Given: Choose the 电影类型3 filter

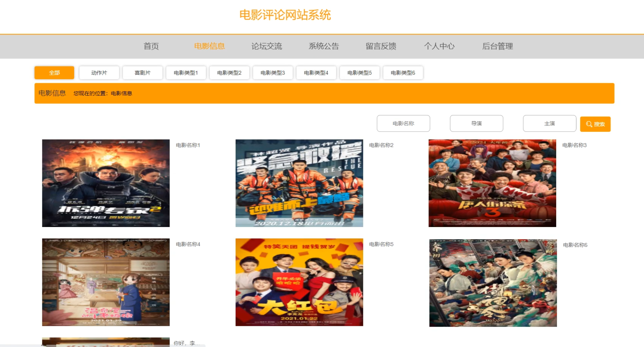Looking at the screenshot, I should click(273, 73).
